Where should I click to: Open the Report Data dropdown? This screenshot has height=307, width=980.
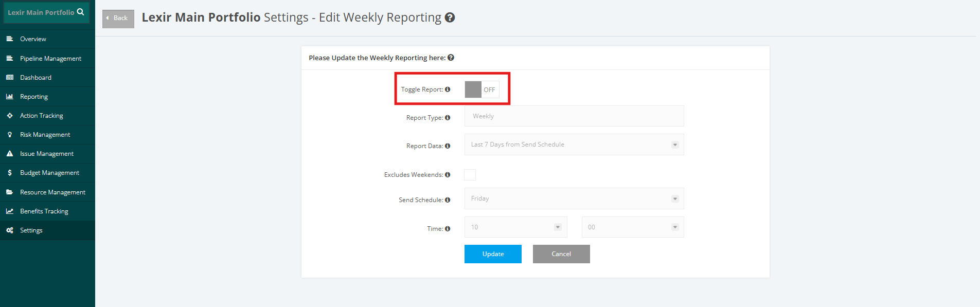click(574, 145)
